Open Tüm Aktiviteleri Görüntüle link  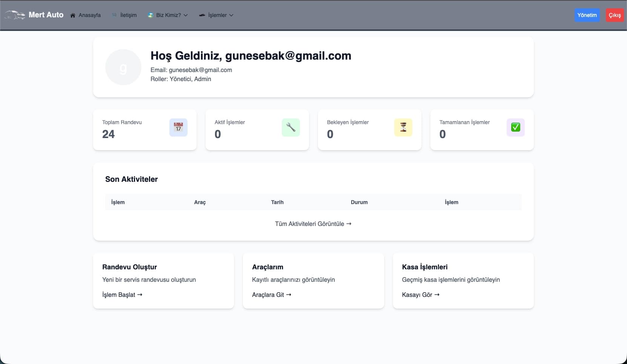(x=313, y=224)
